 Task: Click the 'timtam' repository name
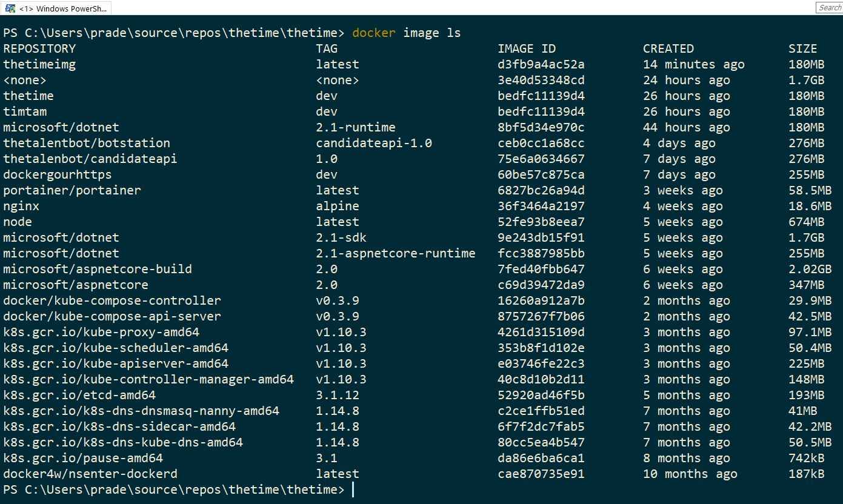point(25,111)
